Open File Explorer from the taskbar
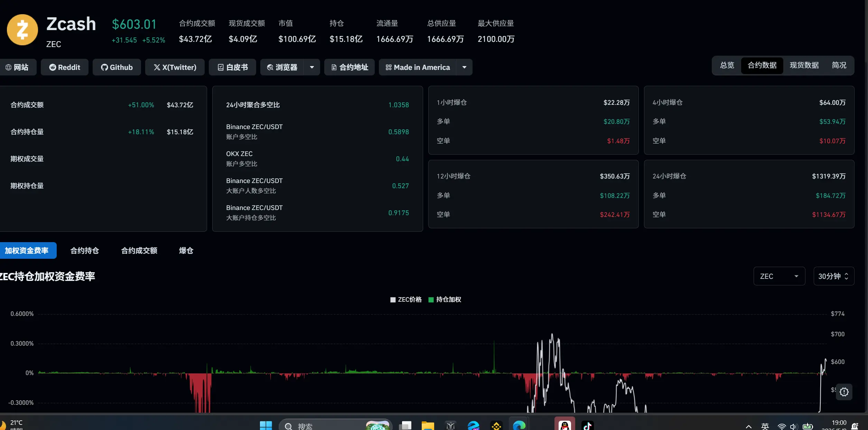This screenshot has width=868, height=430. tap(428, 426)
